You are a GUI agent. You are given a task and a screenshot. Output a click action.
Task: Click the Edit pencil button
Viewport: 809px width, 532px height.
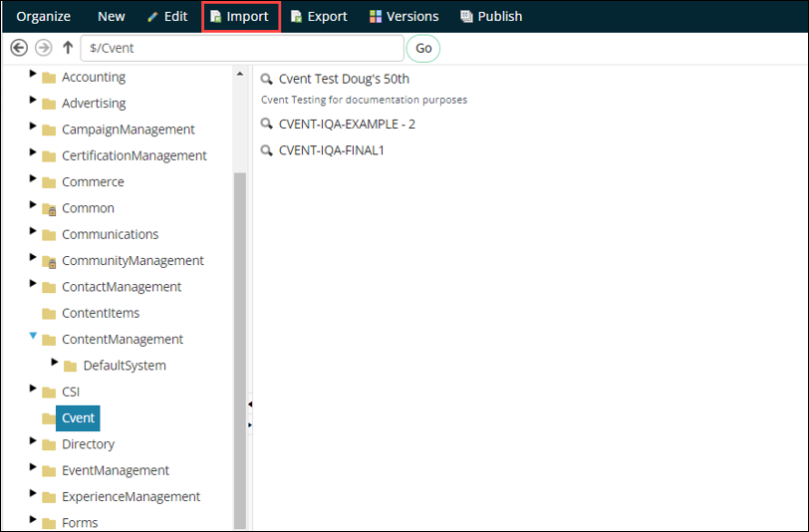pos(166,17)
